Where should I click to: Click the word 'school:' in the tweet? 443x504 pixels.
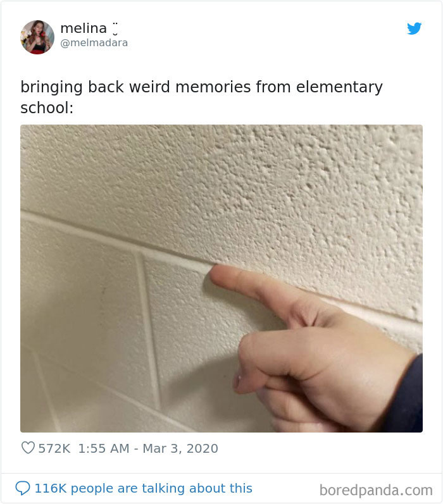point(47,108)
